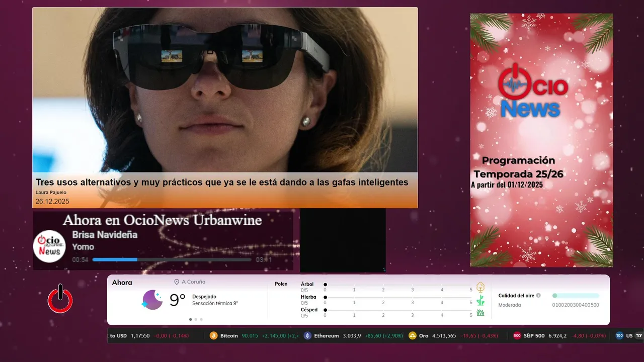Click the Calidad del aire info icon
Viewport: 644px width, 362px height.
click(x=538, y=296)
